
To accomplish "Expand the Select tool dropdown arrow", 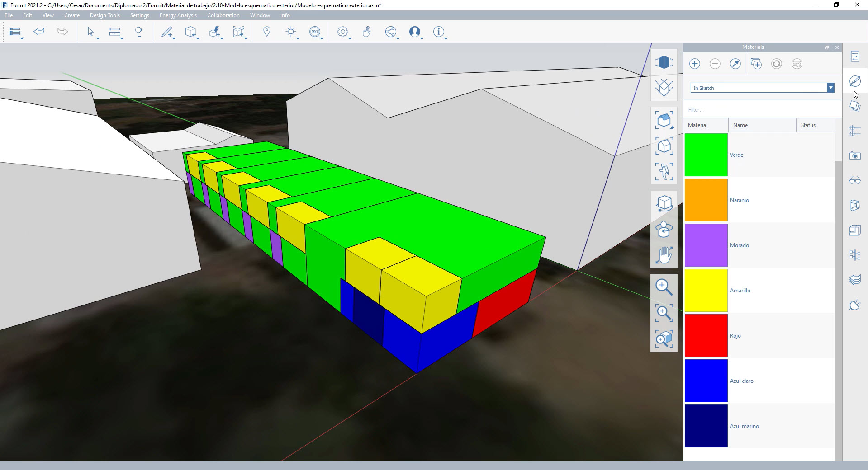I will (98, 38).
